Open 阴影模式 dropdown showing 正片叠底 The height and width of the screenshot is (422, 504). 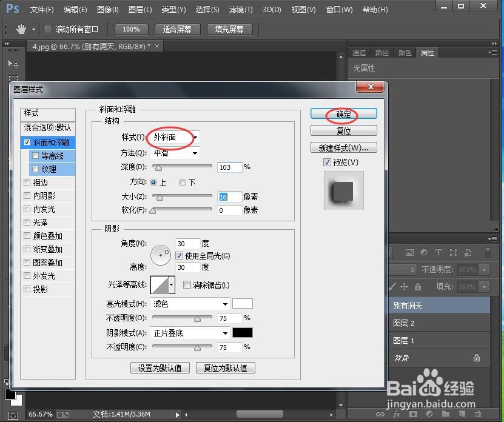coord(190,333)
